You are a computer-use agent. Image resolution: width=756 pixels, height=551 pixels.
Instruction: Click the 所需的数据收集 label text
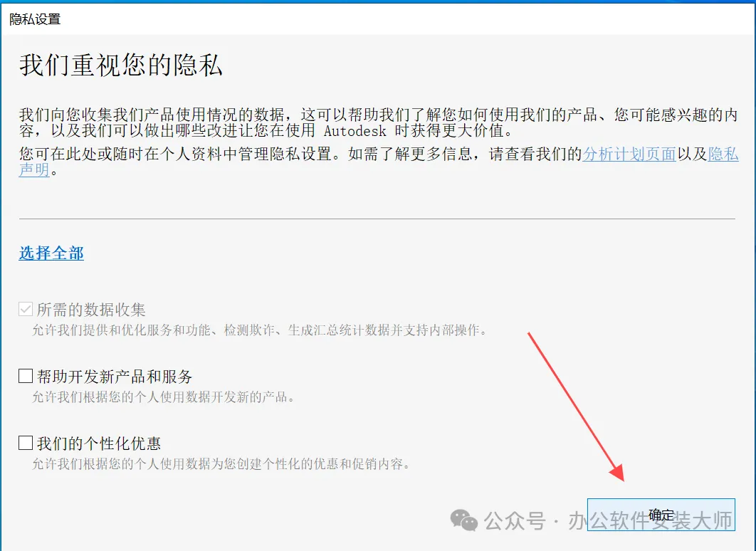(91, 310)
